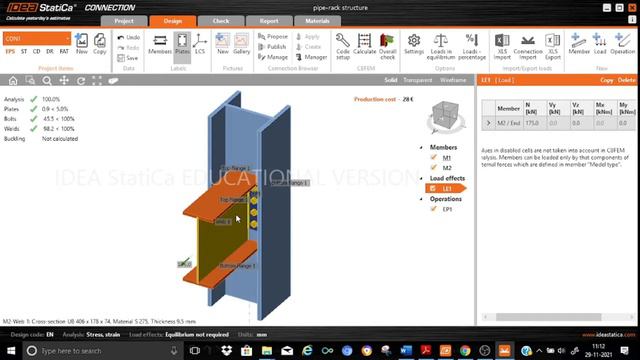Click the fit-to-view icon
Viewport: 640px width, 360px height.
point(97,80)
